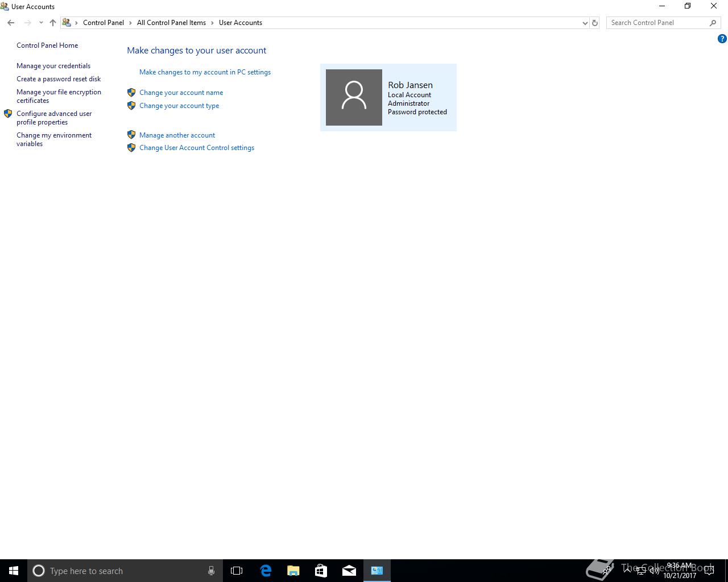The image size is (728, 582).
Task: Refresh the address bar
Action: point(595,23)
